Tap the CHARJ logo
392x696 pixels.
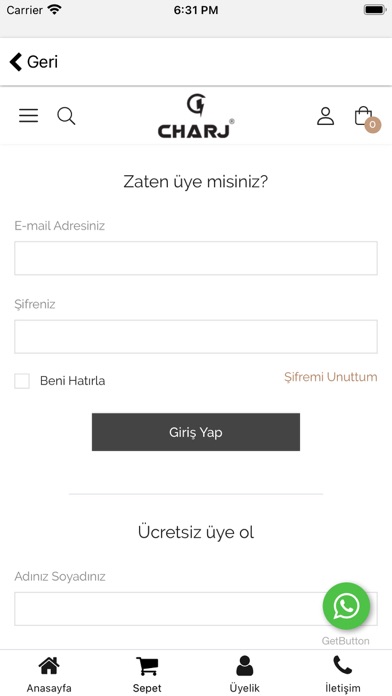coord(196,116)
